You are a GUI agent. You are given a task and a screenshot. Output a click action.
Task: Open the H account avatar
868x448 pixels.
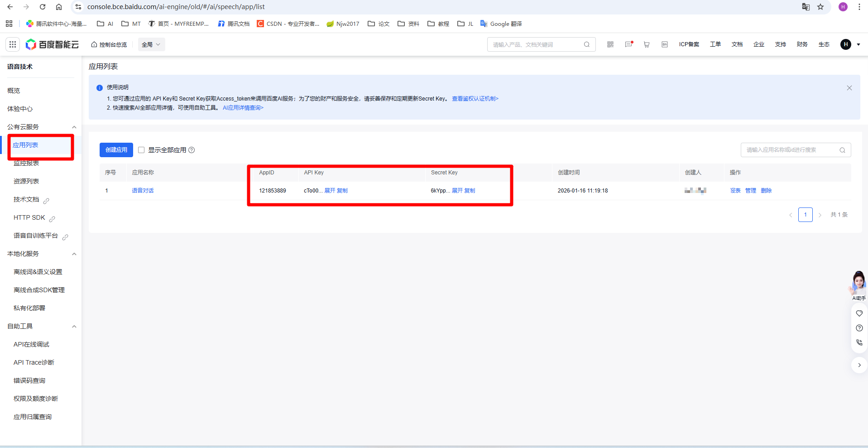pos(845,44)
